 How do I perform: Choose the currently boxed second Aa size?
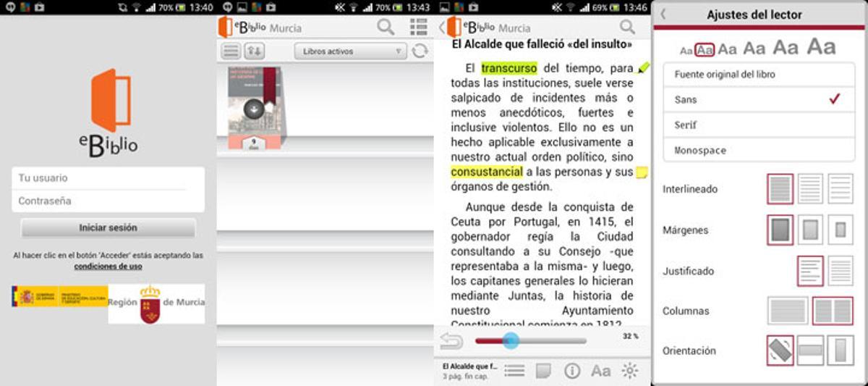tap(705, 50)
